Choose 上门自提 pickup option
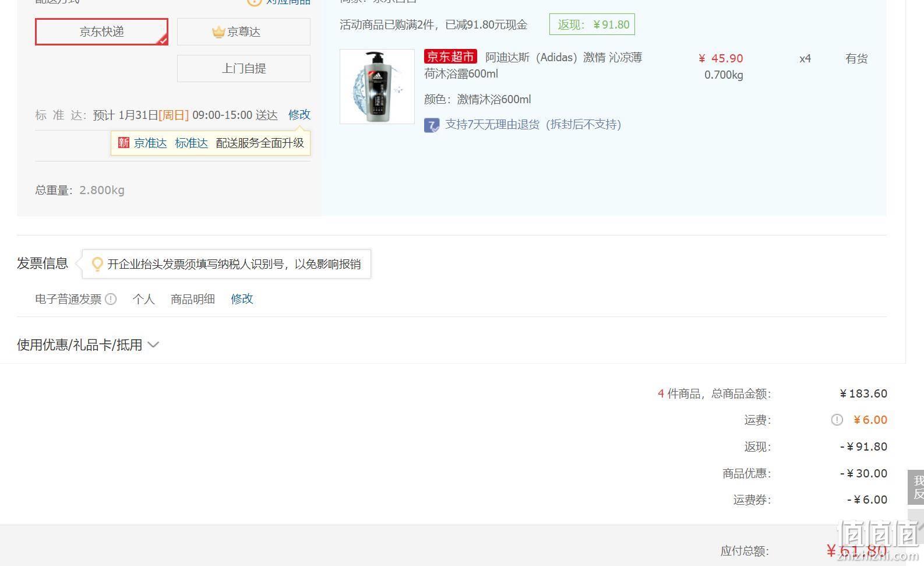 click(244, 68)
